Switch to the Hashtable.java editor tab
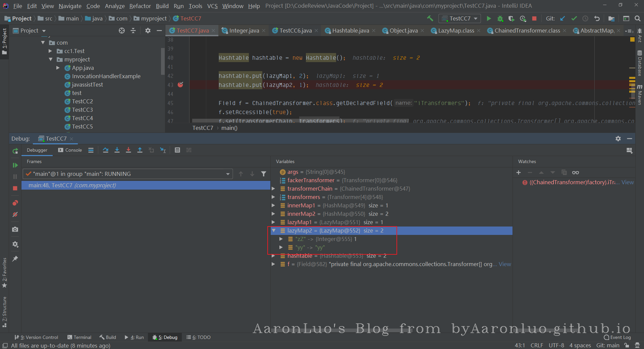Image resolution: width=644 pixels, height=349 pixels. pos(350,31)
